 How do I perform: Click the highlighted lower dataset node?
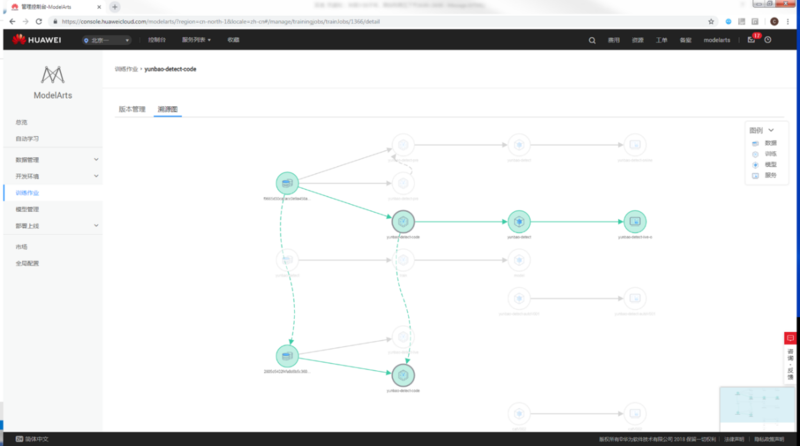point(287,356)
